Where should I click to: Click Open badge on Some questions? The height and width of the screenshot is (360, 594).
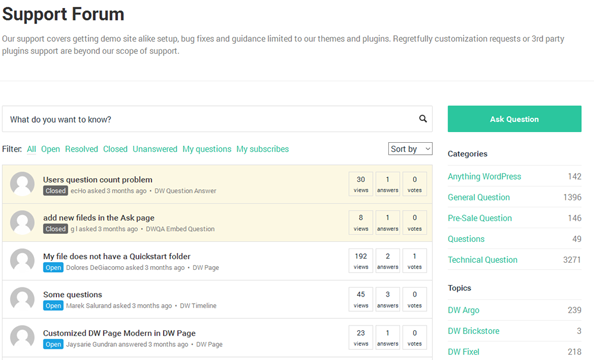tap(53, 306)
